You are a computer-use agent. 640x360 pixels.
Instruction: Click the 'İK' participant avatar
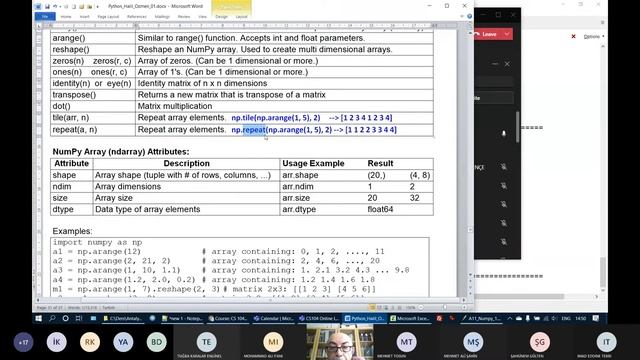(56, 342)
